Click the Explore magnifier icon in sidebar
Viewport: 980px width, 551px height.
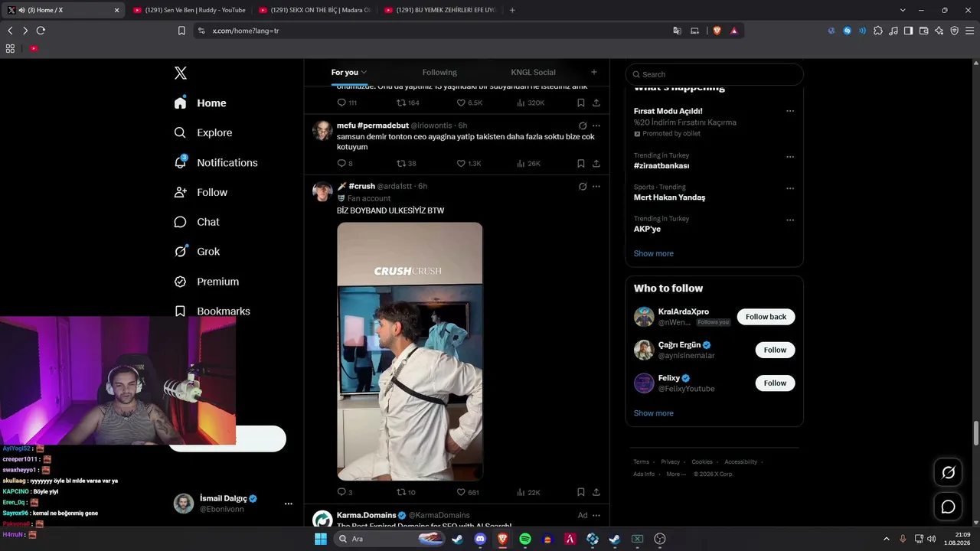[x=180, y=132]
